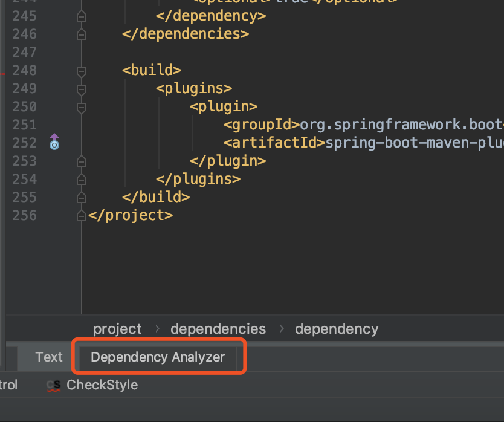The image size is (504, 422).
Task: Collapse the build tag fold on line 248
Action: (82, 71)
